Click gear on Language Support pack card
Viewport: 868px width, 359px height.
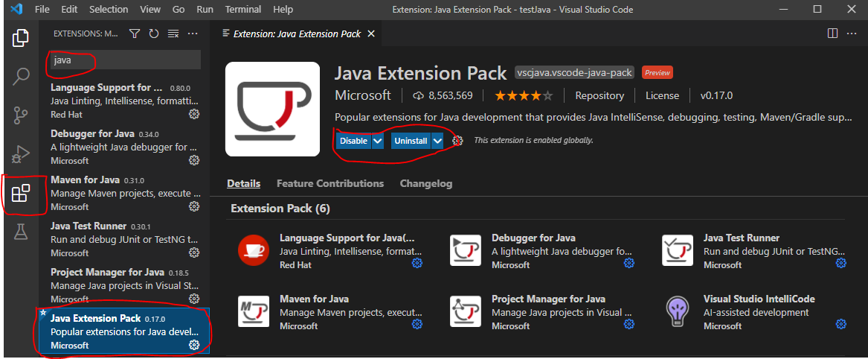417,263
